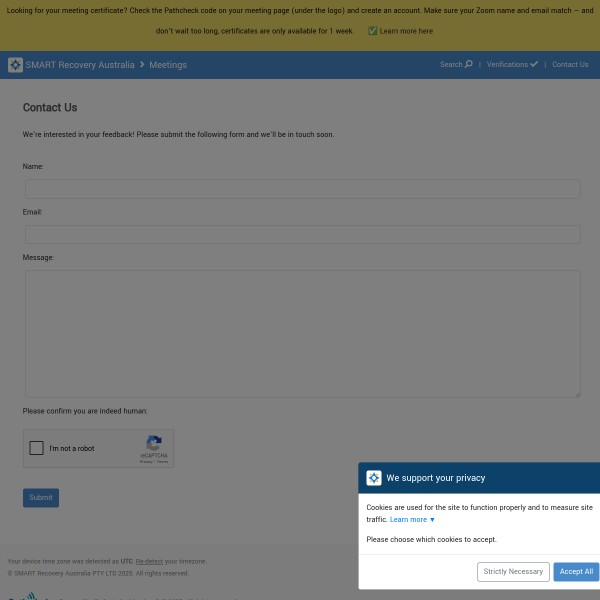This screenshot has height=600, width=600.
Task: Tick the I'm not a robot checkbox
Action: (x=37, y=448)
